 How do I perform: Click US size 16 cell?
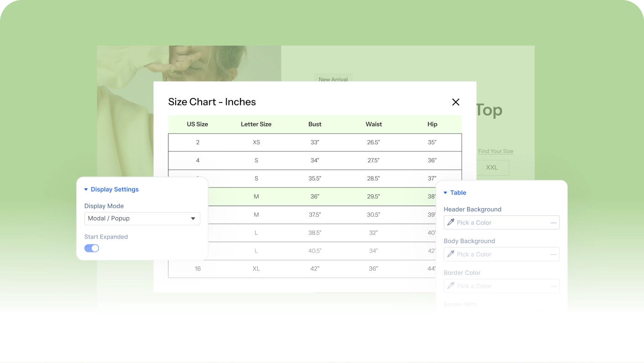pyautogui.click(x=197, y=269)
